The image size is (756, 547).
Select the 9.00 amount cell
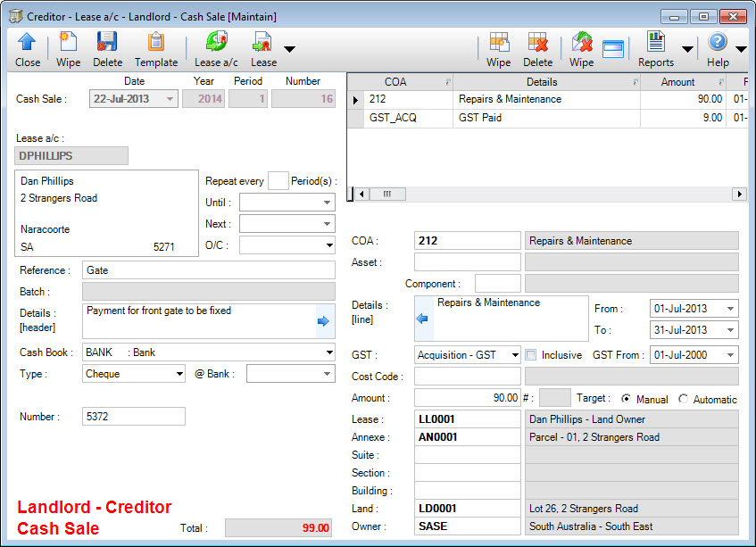(x=683, y=118)
